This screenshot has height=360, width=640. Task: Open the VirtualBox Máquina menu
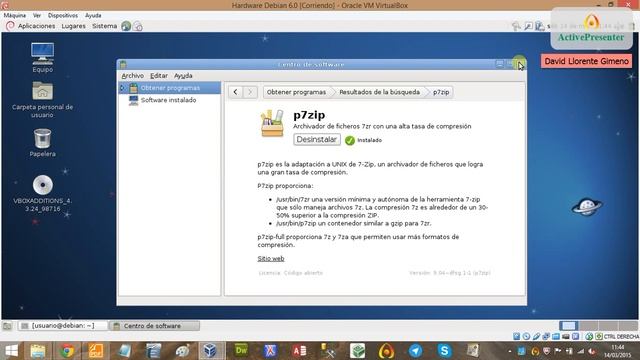pyautogui.click(x=15, y=15)
